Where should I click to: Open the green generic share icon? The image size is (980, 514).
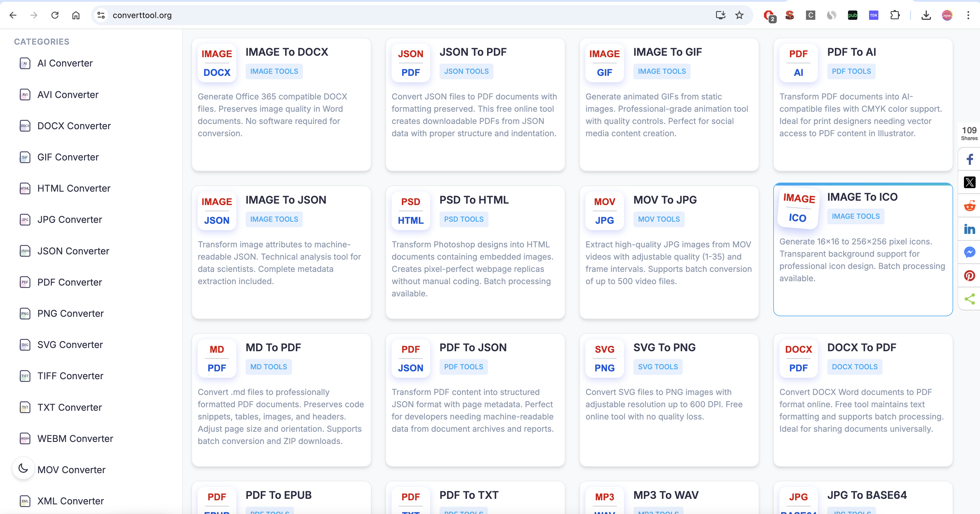tap(969, 299)
